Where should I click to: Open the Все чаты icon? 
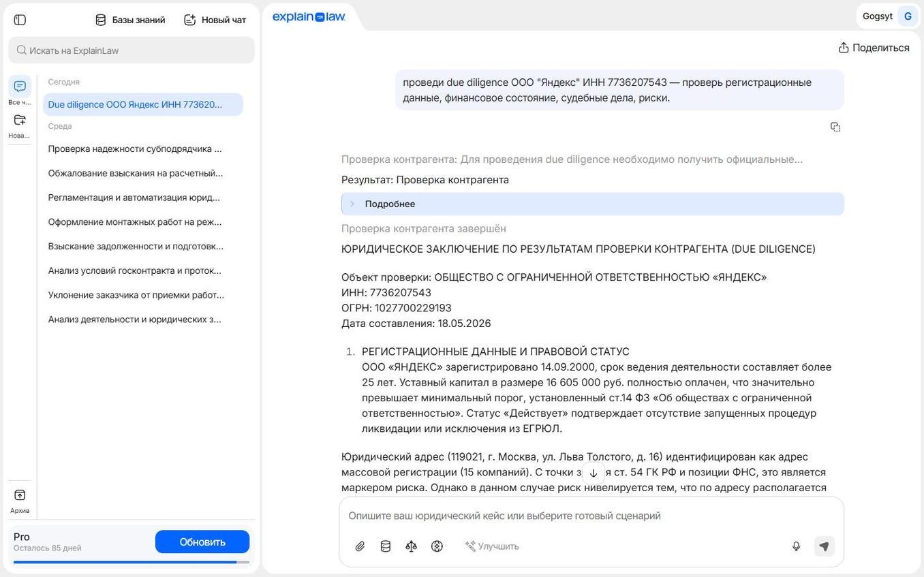pos(20,86)
